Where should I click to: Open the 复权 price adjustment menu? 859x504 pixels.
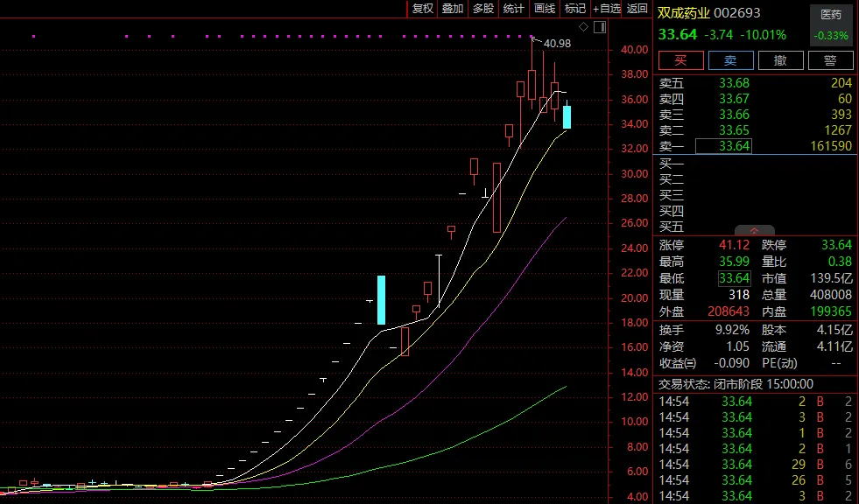click(422, 9)
